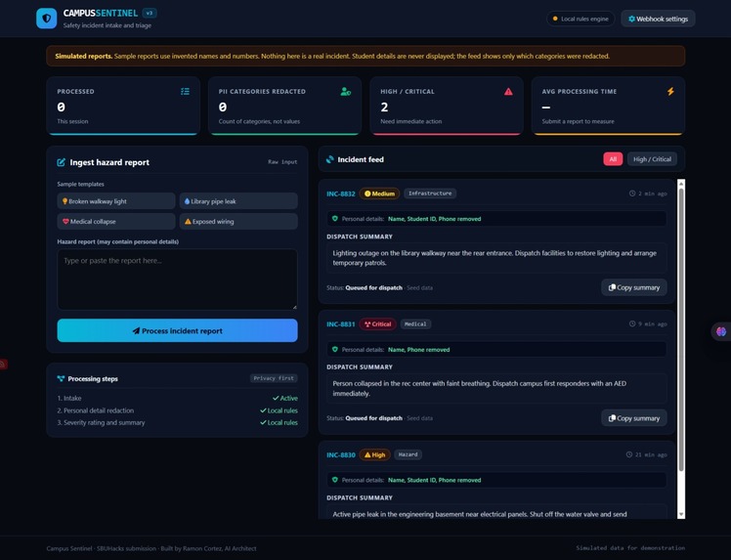Screen dimensions: 731x560
Task: Click the Processing steps diagram icon
Action: point(61,378)
